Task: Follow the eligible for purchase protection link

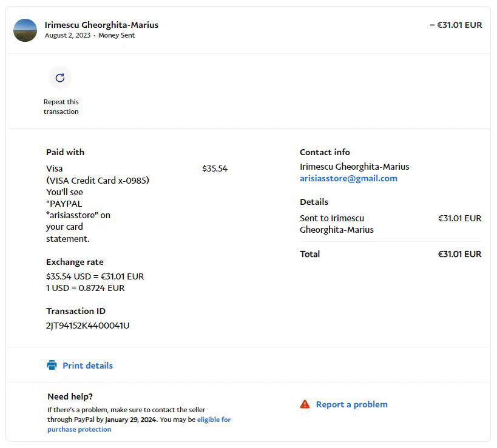Action: (x=214, y=420)
